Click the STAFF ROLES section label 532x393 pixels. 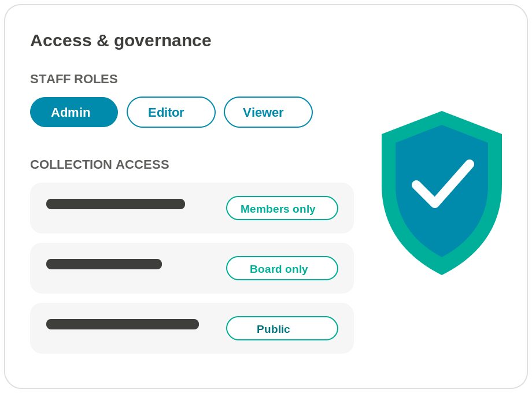[x=74, y=79]
